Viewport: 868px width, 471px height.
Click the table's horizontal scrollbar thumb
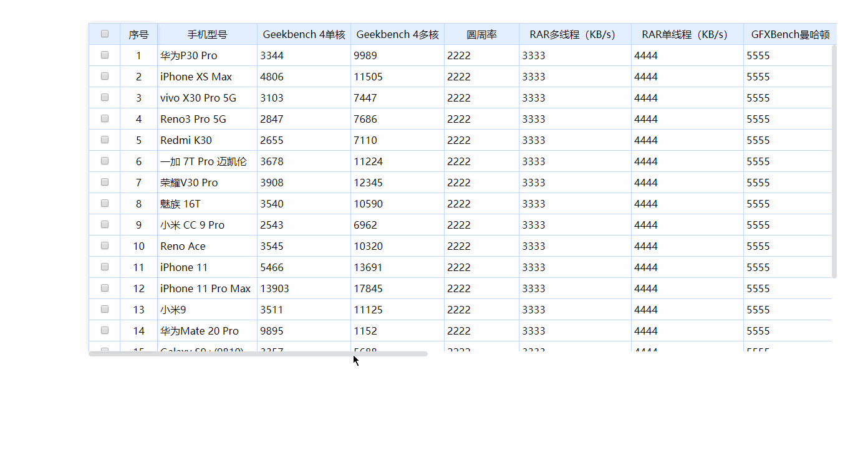(258, 354)
